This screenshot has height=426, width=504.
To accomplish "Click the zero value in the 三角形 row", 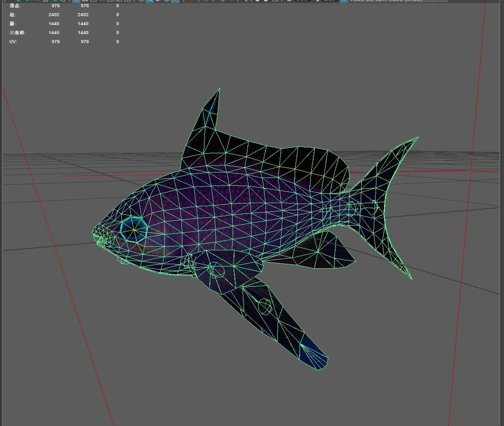I will click(x=117, y=33).
